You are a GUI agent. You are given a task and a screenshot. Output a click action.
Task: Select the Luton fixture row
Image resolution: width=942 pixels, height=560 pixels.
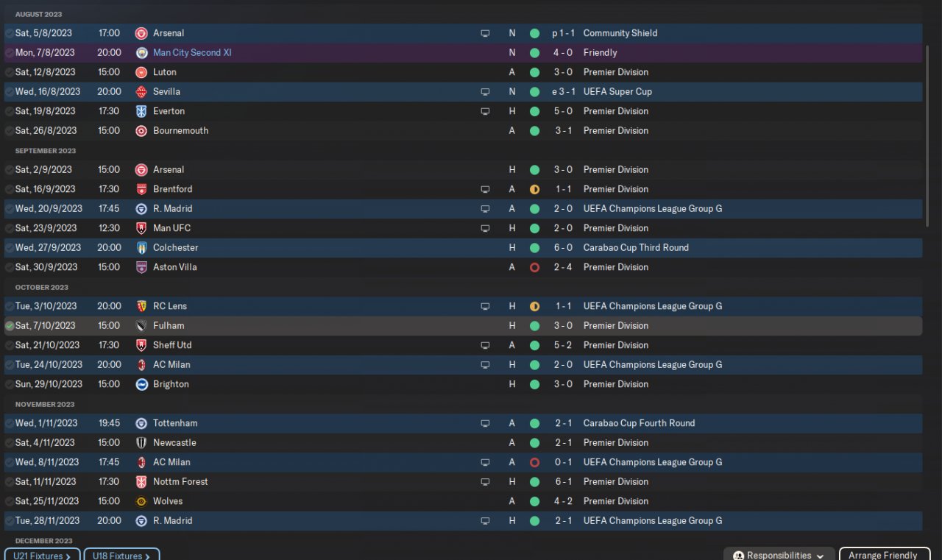coord(294,72)
